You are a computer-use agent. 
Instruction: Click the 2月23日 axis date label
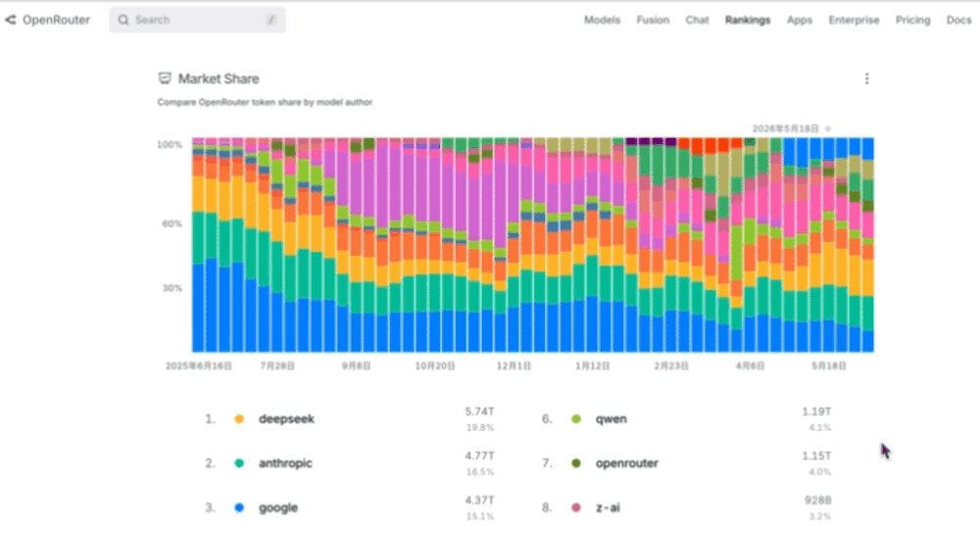point(671,366)
